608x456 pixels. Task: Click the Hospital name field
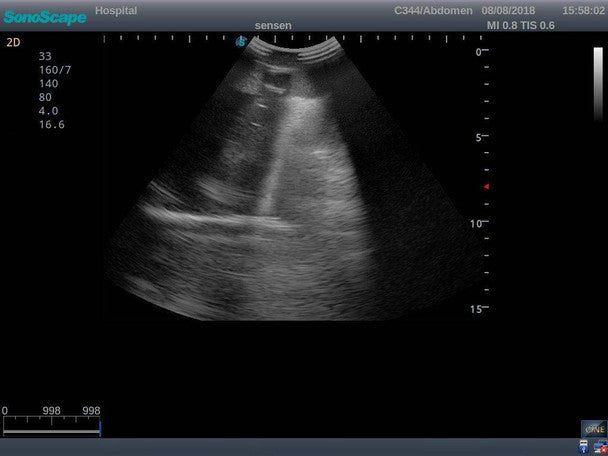(116, 10)
